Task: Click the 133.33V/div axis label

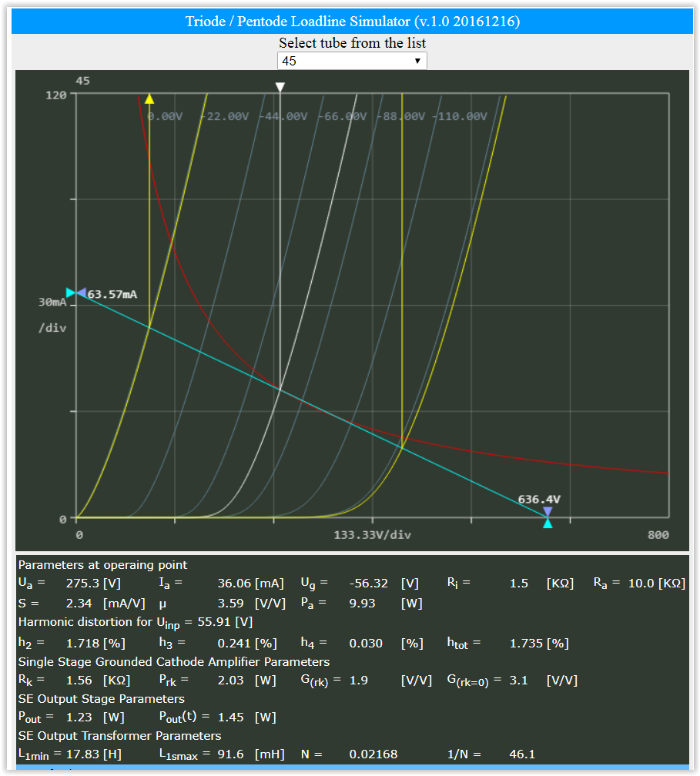Action: pos(372,535)
